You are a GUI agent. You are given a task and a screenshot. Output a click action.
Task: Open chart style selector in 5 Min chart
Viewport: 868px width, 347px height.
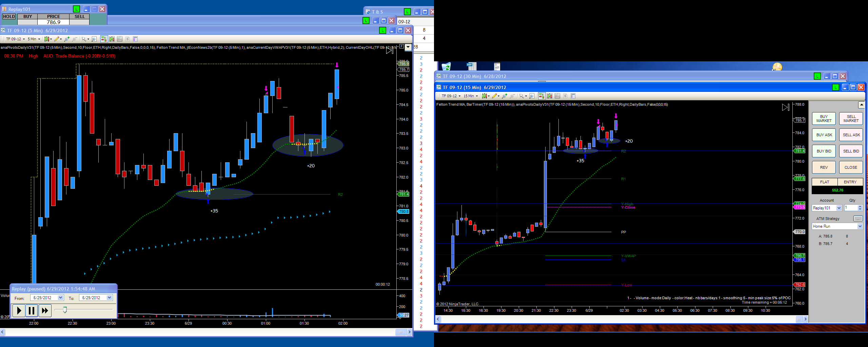point(48,39)
